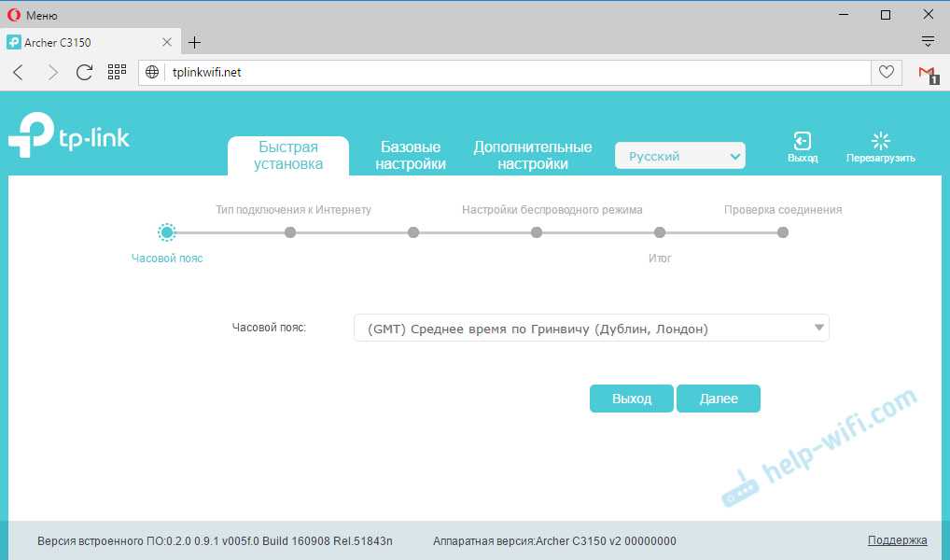The height and width of the screenshot is (560, 950).
Task: Open a new browser tab
Action: coord(194,42)
